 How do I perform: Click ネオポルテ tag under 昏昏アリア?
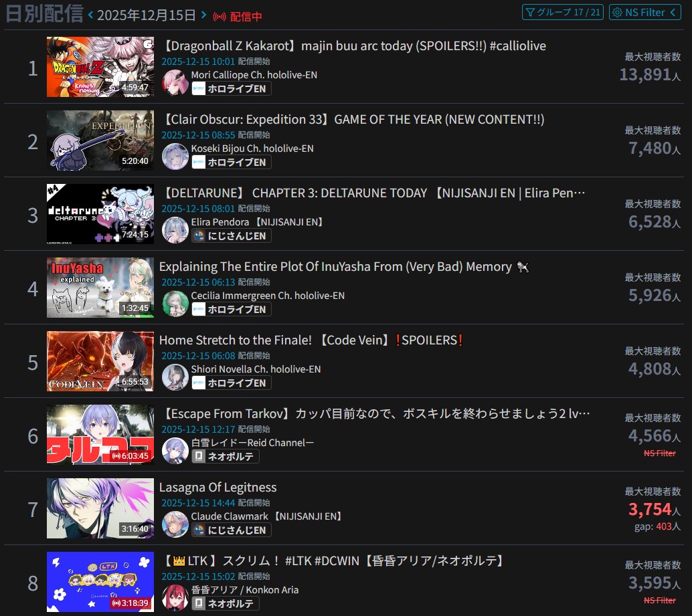click(225, 604)
